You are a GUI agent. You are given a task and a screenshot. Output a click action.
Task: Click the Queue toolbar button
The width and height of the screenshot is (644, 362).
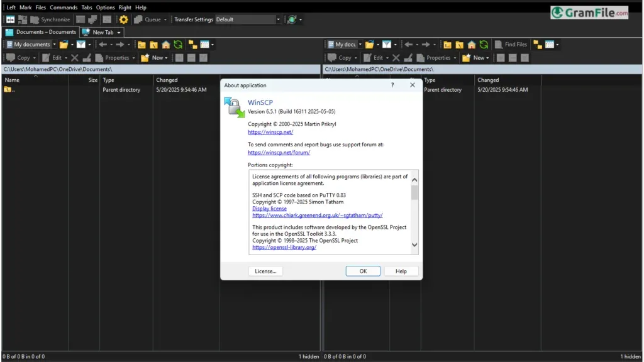point(148,19)
